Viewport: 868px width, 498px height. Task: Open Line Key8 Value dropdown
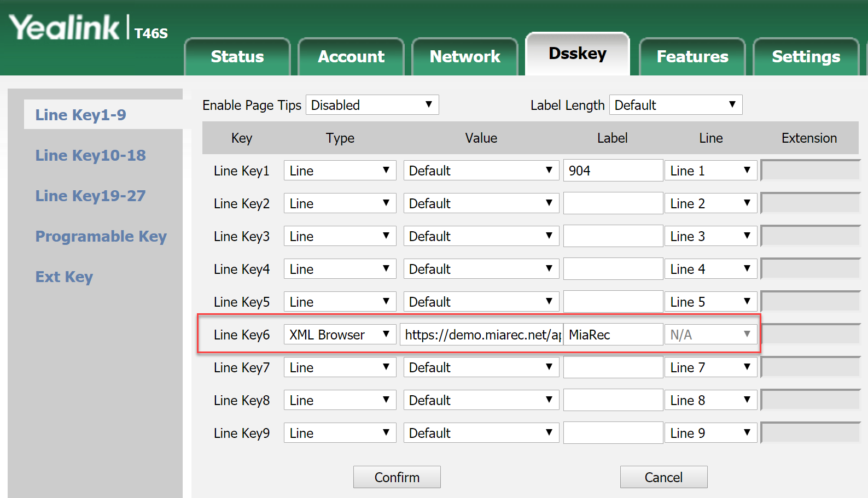coord(481,400)
